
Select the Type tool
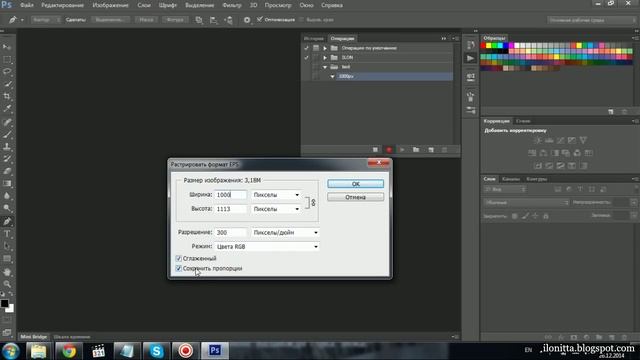(x=7, y=234)
